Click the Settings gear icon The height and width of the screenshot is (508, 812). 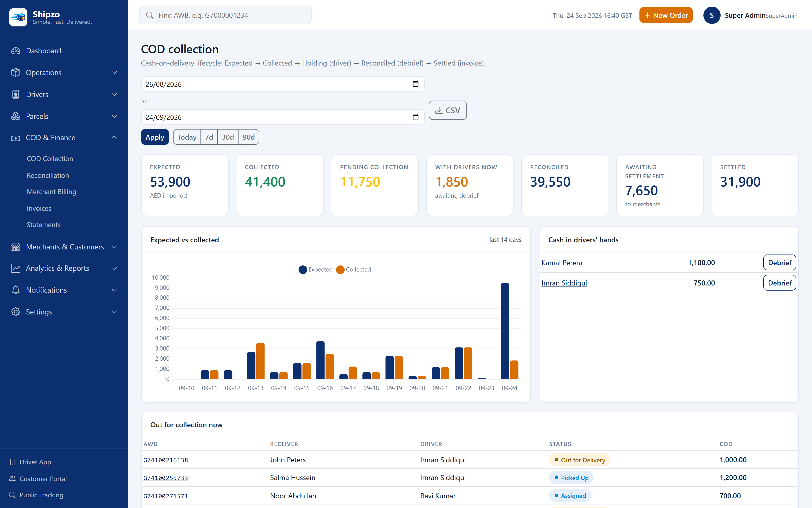(x=15, y=312)
